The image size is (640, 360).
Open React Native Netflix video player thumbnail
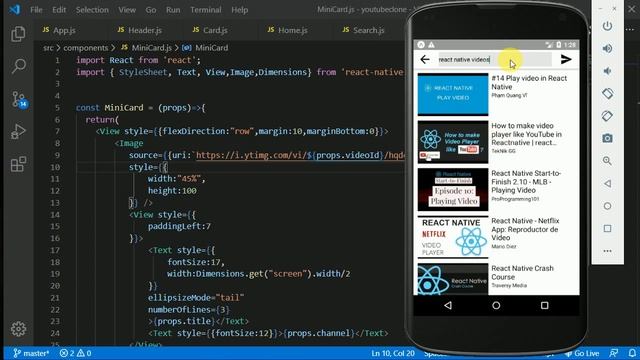tap(453, 237)
